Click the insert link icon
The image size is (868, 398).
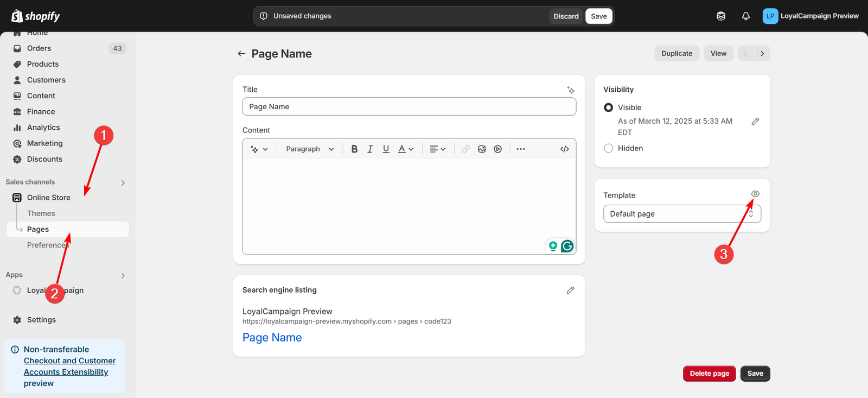(466, 149)
